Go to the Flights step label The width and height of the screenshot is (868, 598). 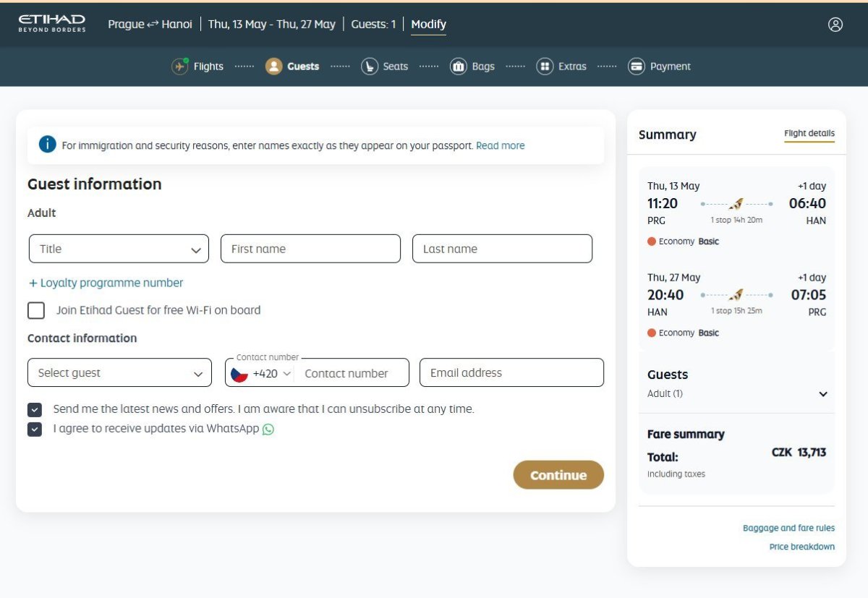(x=208, y=67)
